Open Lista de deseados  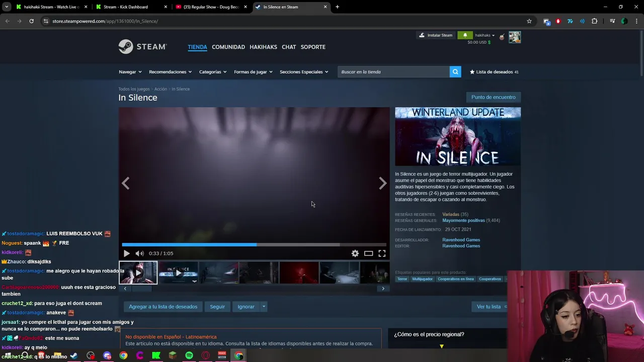coord(494,72)
